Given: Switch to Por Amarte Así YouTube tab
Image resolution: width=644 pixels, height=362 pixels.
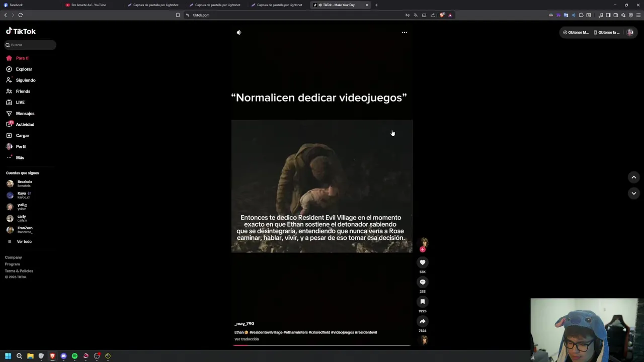Looking at the screenshot, I should click(93, 5).
